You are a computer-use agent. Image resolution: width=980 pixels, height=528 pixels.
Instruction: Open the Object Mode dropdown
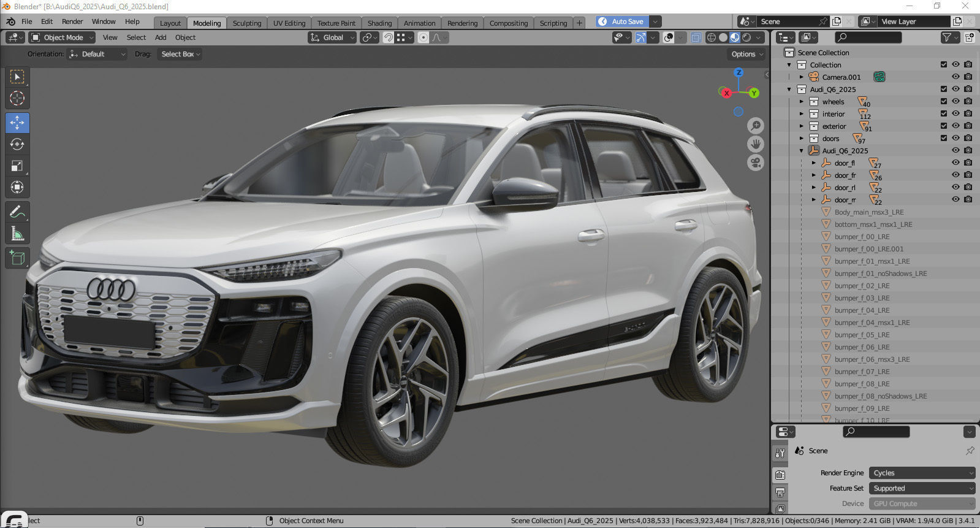point(62,37)
